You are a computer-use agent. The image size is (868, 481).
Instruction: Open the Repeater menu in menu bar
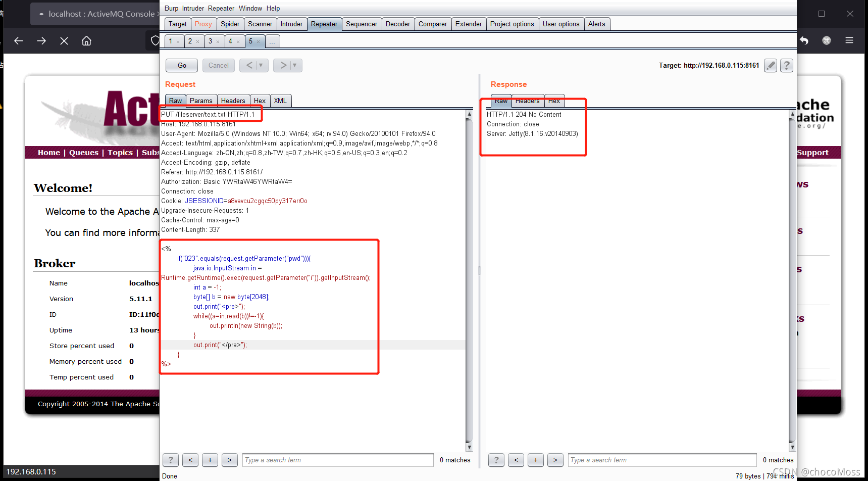pos(221,8)
